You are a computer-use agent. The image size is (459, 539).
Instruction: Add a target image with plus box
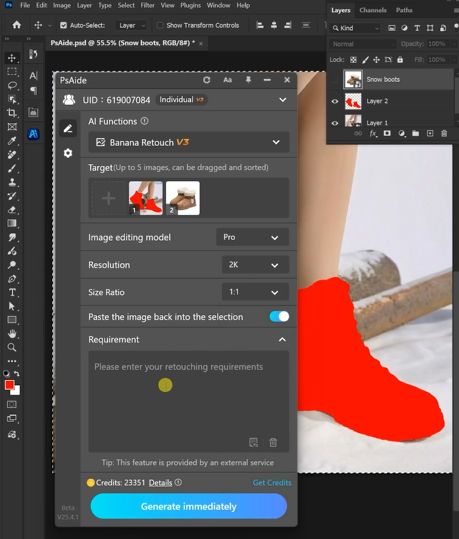pos(109,198)
